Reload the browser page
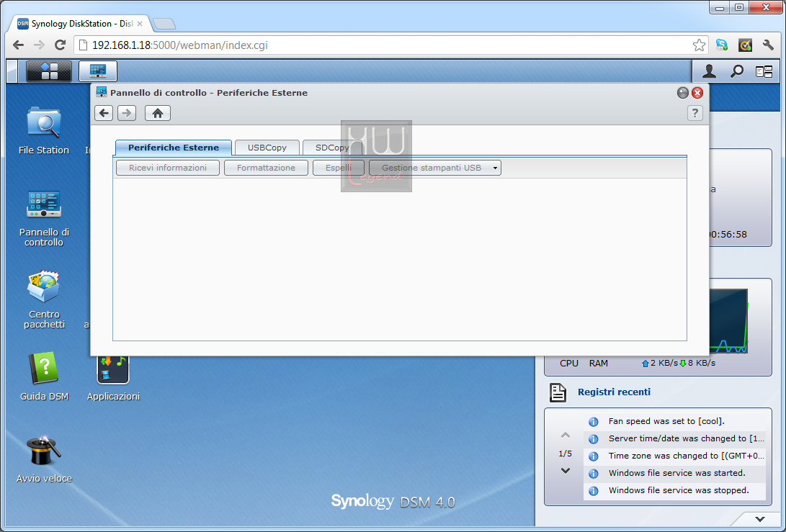786x532 pixels. pos(60,45)
